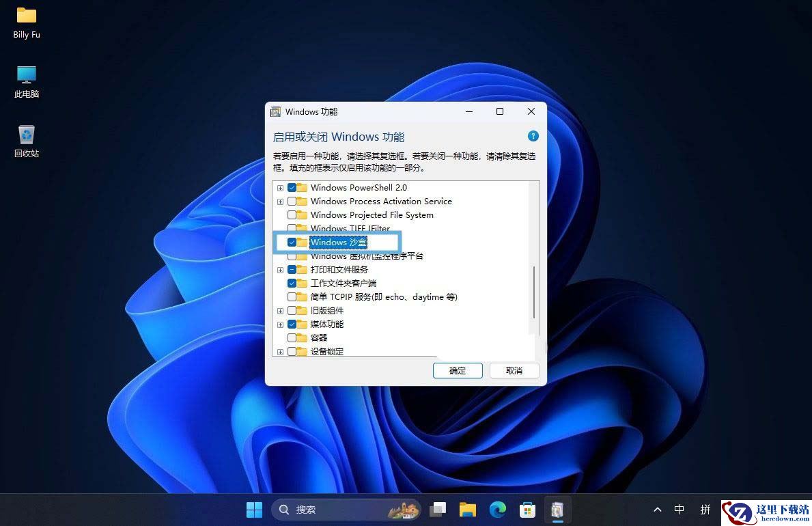Open Task View on the taskbar
Screen dimensions: 812x526
click(x=438, y=510)
